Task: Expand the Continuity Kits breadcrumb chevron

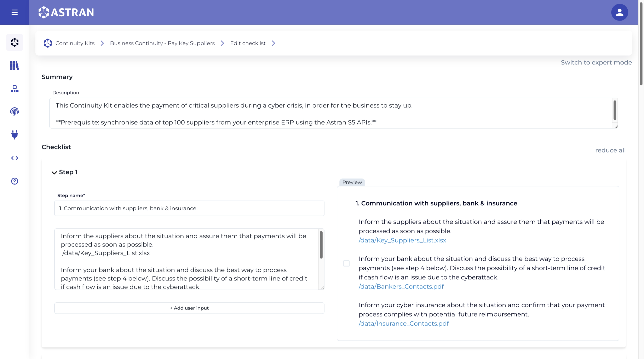Action: click(102, 43)
